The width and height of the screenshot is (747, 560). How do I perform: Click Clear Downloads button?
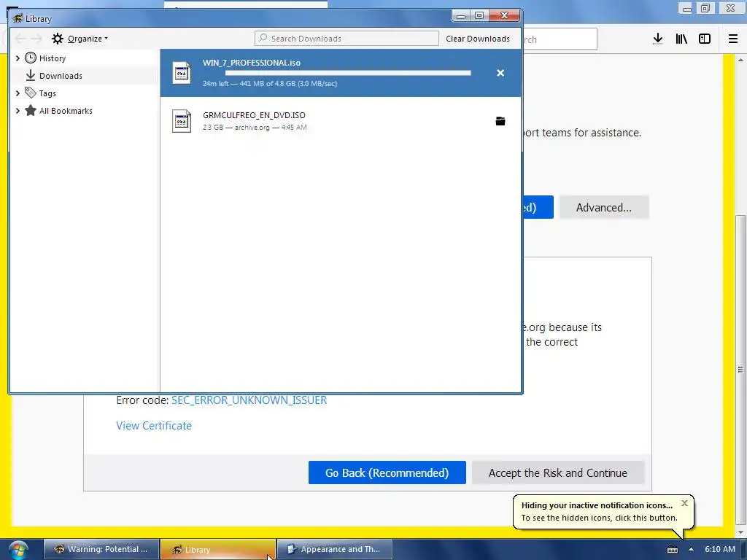coord(478,39)
